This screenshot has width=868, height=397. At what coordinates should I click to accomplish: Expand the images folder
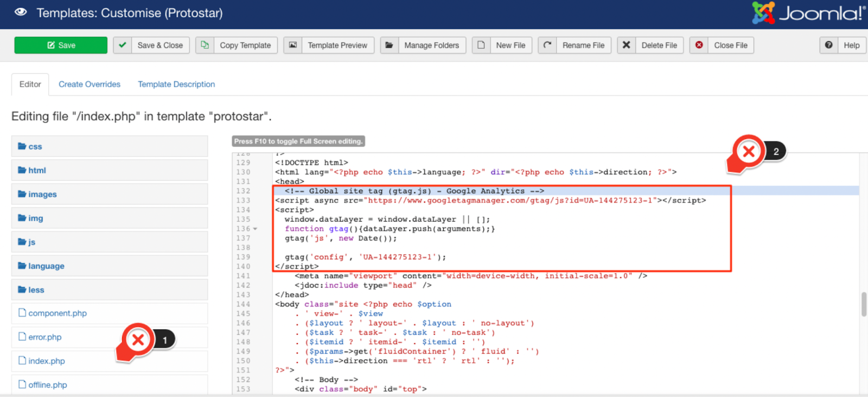(x=110, y=194)
